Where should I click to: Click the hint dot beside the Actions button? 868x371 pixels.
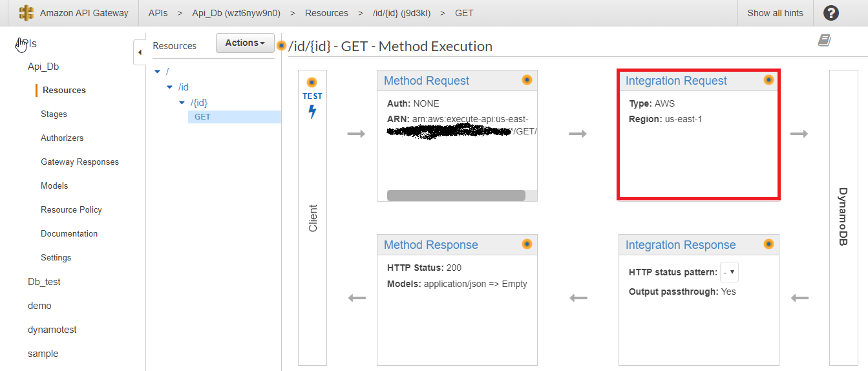coord(281,46)
